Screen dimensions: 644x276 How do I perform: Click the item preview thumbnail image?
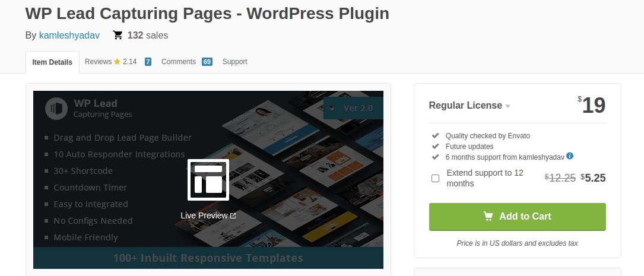coord(208,180)
